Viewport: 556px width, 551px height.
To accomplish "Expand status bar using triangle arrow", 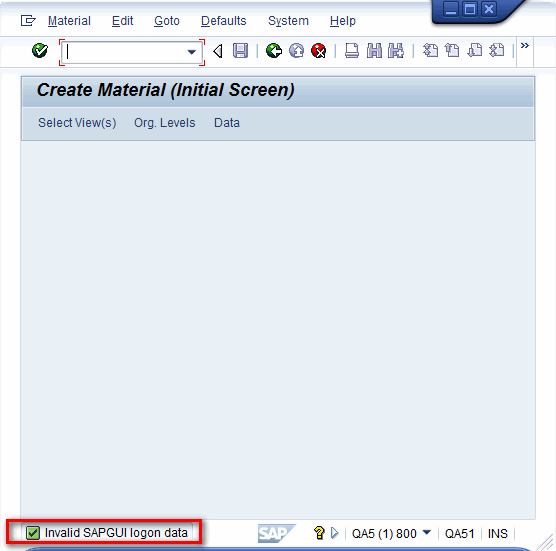I will (334, 533).
